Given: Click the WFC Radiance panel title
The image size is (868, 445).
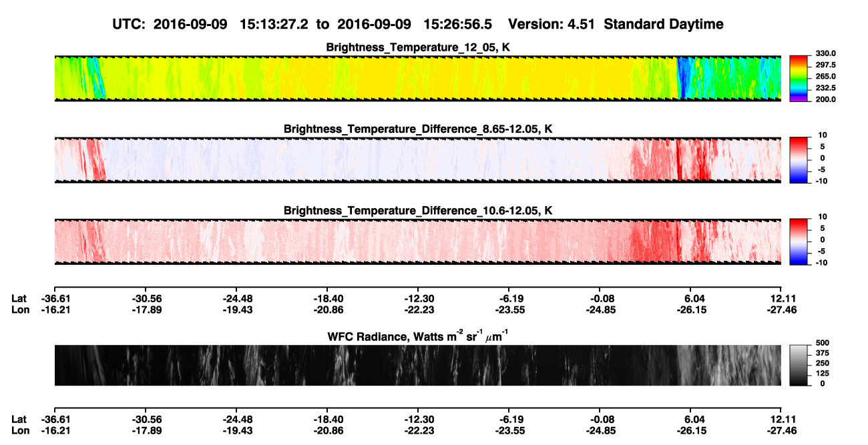Looking at the screenshot, I should click(x=418, y=337).
